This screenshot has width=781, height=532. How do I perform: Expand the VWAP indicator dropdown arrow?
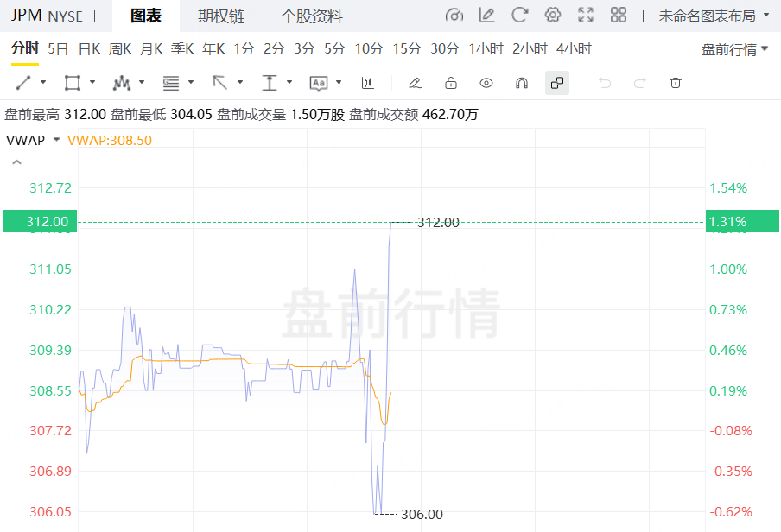click(x=56, y=140)
